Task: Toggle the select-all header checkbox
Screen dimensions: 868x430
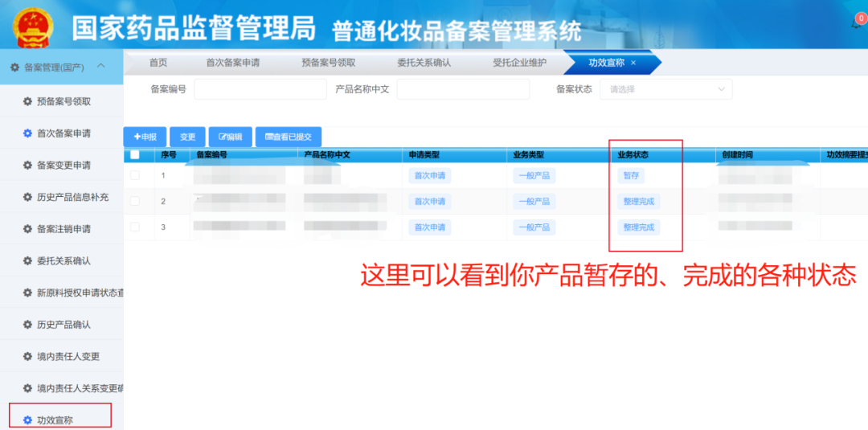Action: [135, 155]
